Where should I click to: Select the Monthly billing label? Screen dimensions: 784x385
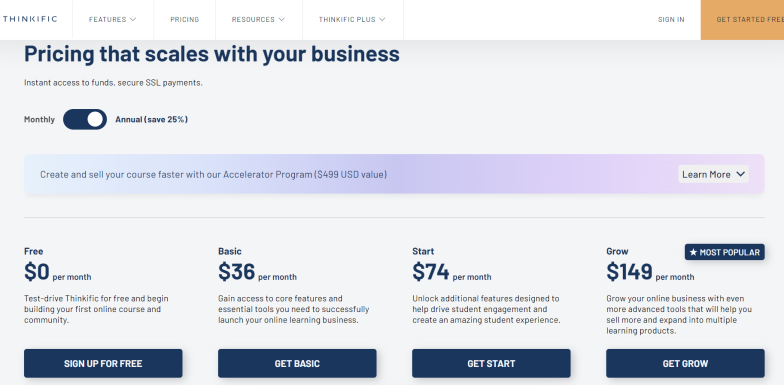point(40,120)
